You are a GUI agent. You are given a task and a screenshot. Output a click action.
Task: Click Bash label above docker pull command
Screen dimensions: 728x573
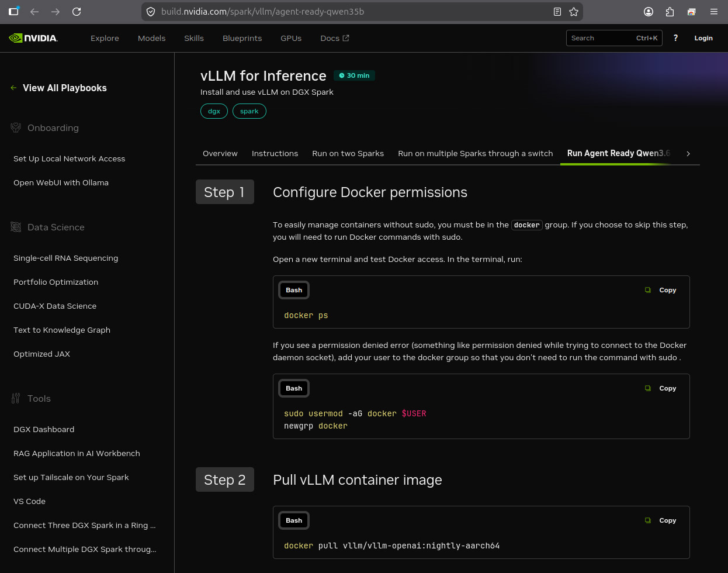click(294, 520)
